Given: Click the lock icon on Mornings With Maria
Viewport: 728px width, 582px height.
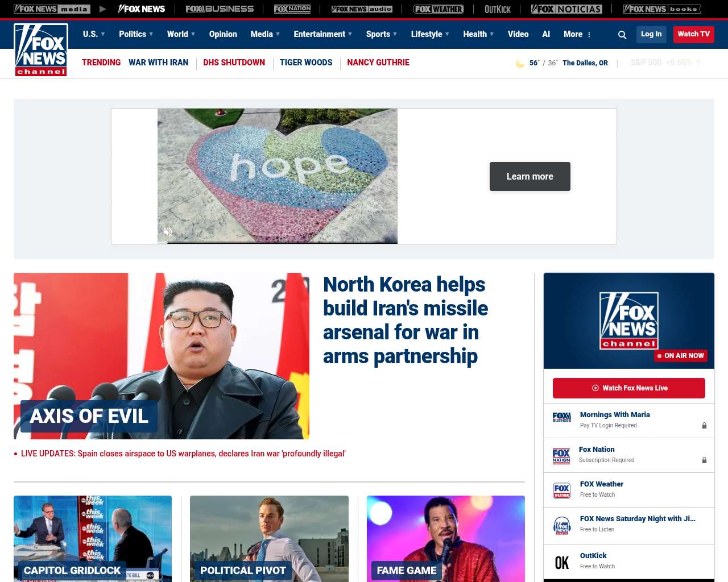Looking at the screenshot, I should click(x=704, y=425).
